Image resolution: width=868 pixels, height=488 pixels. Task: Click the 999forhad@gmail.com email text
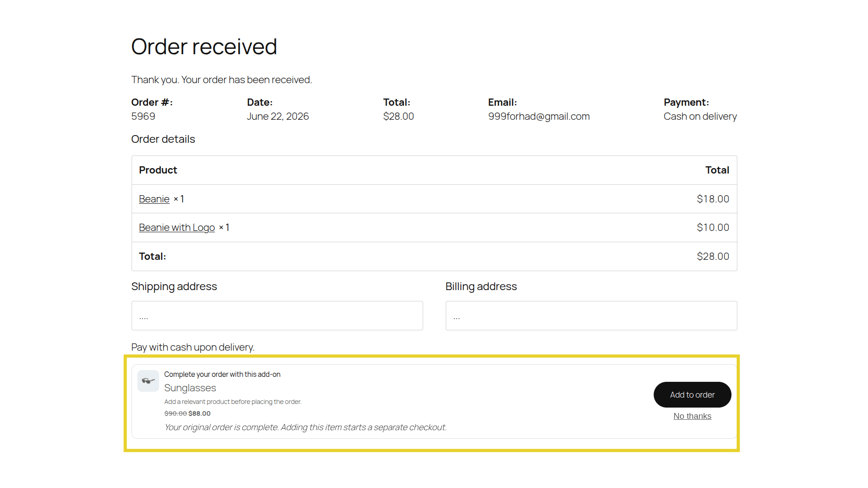click(539, 117)
